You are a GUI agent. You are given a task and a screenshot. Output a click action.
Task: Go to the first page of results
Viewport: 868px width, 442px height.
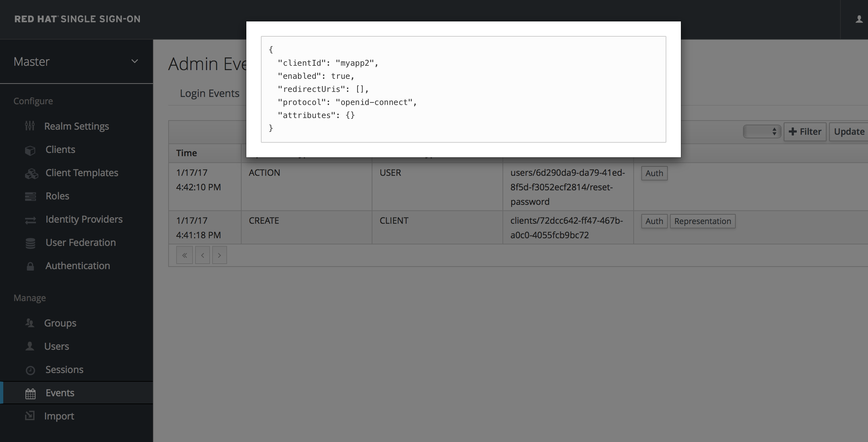(x=185, y=255)
